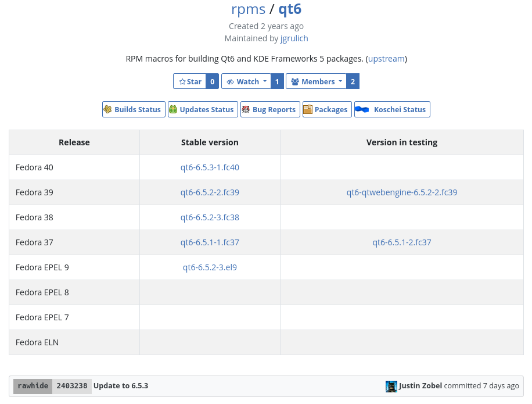Screen dimensions: 532x404
Task: Open qt6-qtwebengine-6.5.2-2.fc39 testing link
Action: (402, 192)
